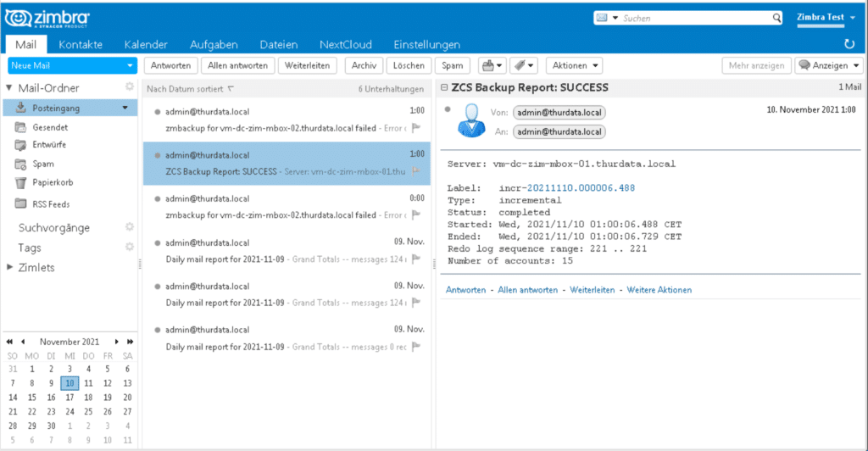Mark the message as Spam
Image resolution: width=868 pixels, height=451 pixels.
pyautogui.click(x=453, y=65)
